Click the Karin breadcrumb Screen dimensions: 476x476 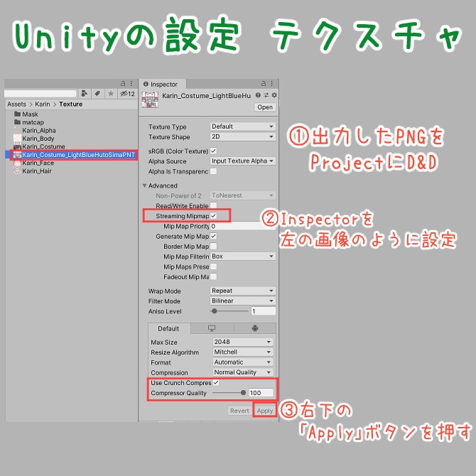click(x=43, y=104)
